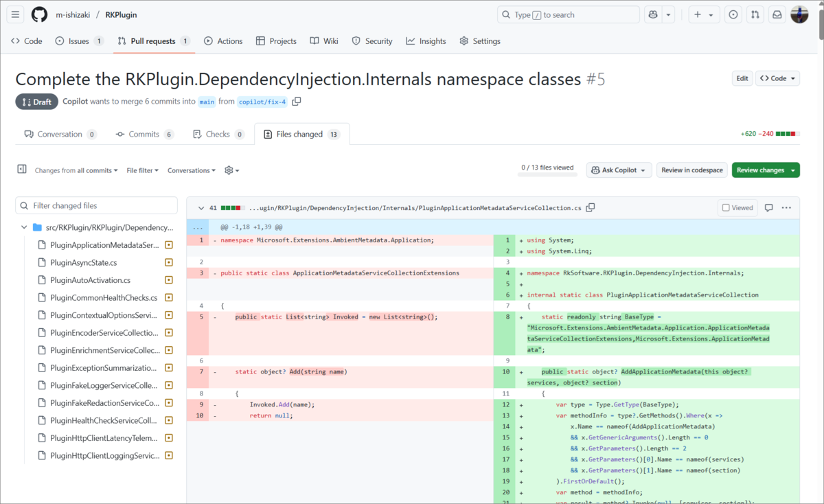Focus Filter changed files field
Viewport: 824px width, 504px height.
click(x=96, y=205)
